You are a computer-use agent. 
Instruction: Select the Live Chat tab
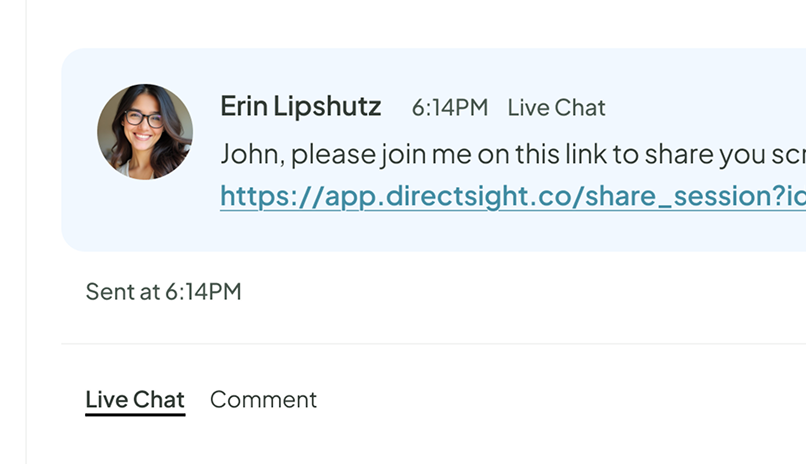tap(135, 400)
